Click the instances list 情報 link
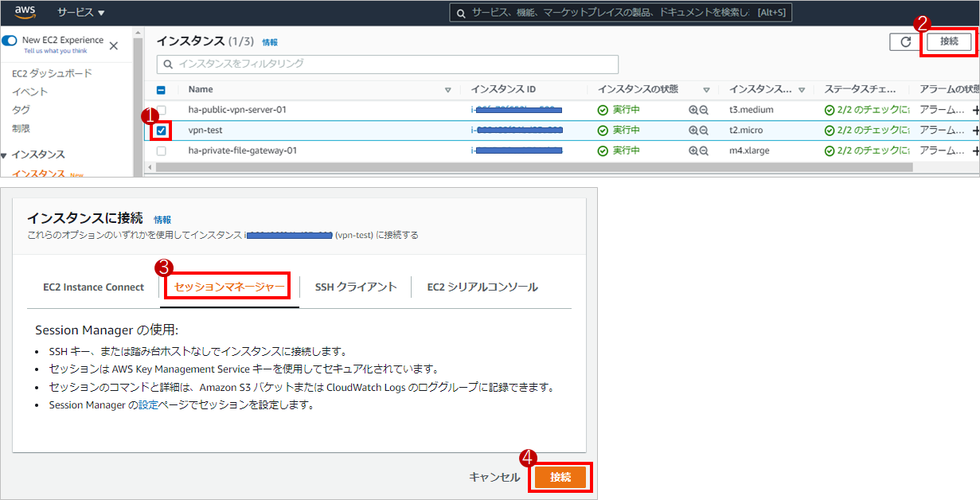The width and height of the screenshot is (980, 500). point(270,42)
